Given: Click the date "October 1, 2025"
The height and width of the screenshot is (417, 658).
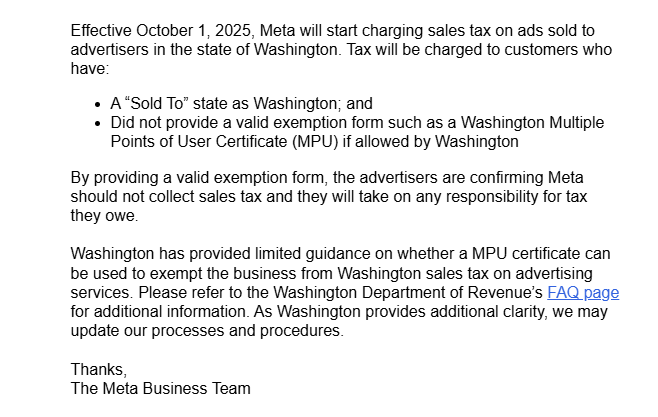Looking at the screenshot, I should pyautogui.click(x=194, y=31).
